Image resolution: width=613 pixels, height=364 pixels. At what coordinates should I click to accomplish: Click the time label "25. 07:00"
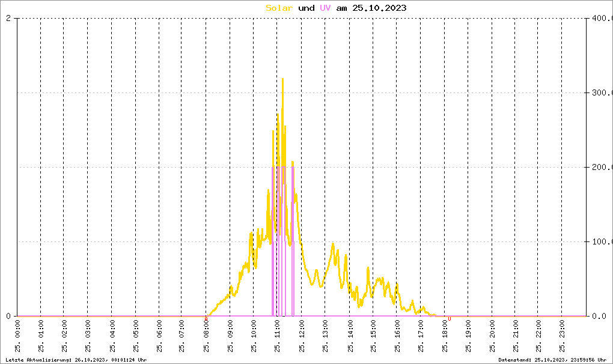click(x=181, y=336)
